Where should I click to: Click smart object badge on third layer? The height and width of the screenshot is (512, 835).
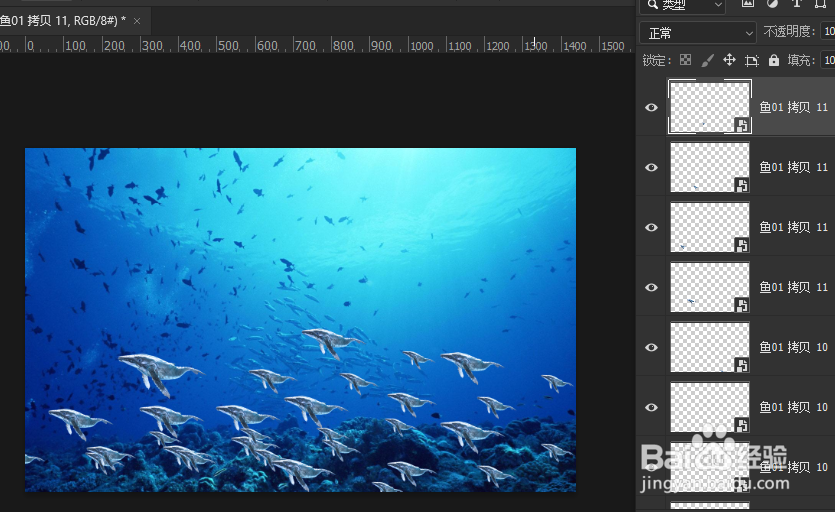[x=742, y=245]
